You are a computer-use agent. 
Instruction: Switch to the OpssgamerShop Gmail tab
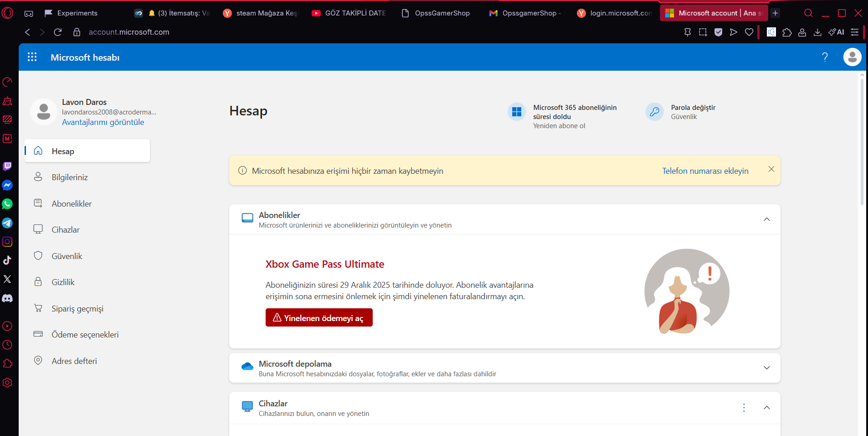coord(526,13)
